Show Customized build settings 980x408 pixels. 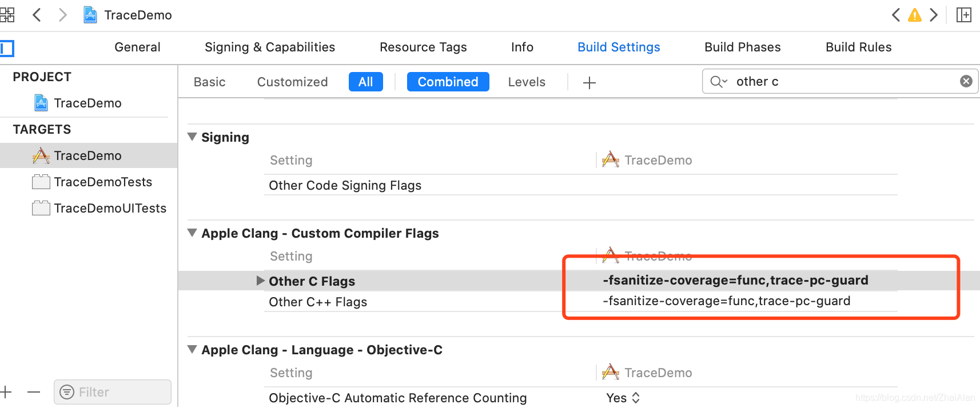click(x=292, y=82)
